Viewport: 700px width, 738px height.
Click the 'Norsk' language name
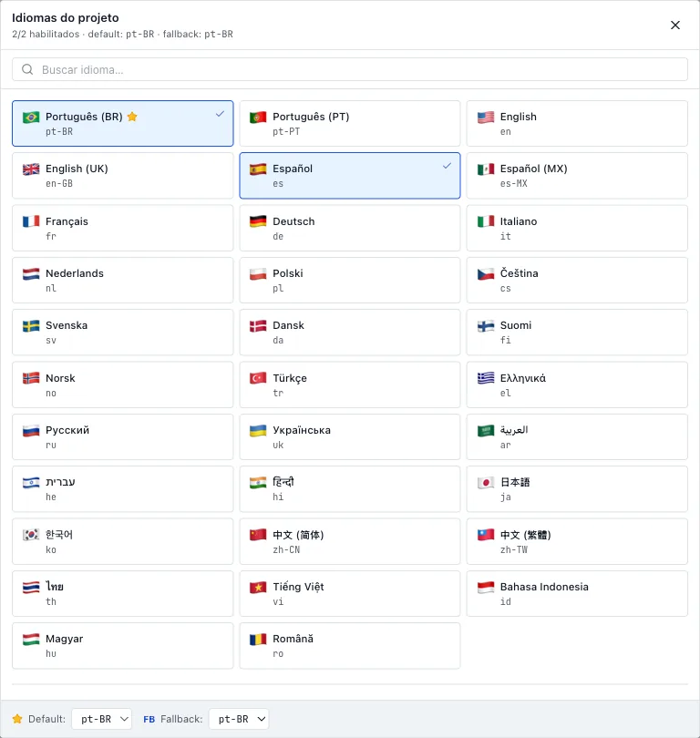(60, 378)
